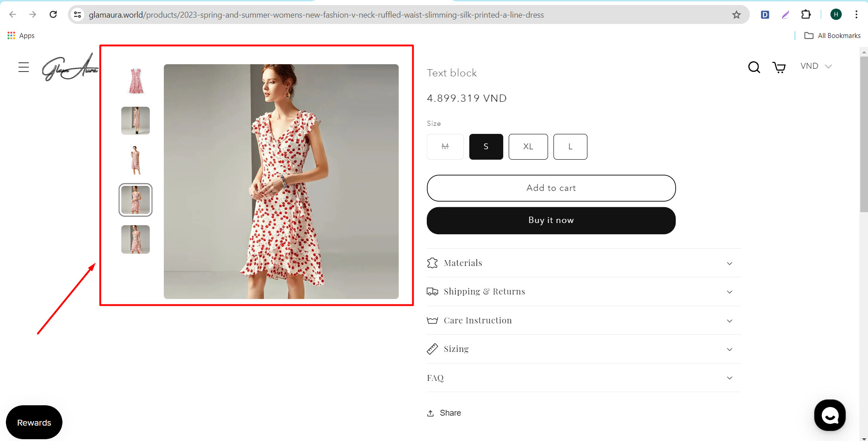Open the main product image

pos(281,181)
